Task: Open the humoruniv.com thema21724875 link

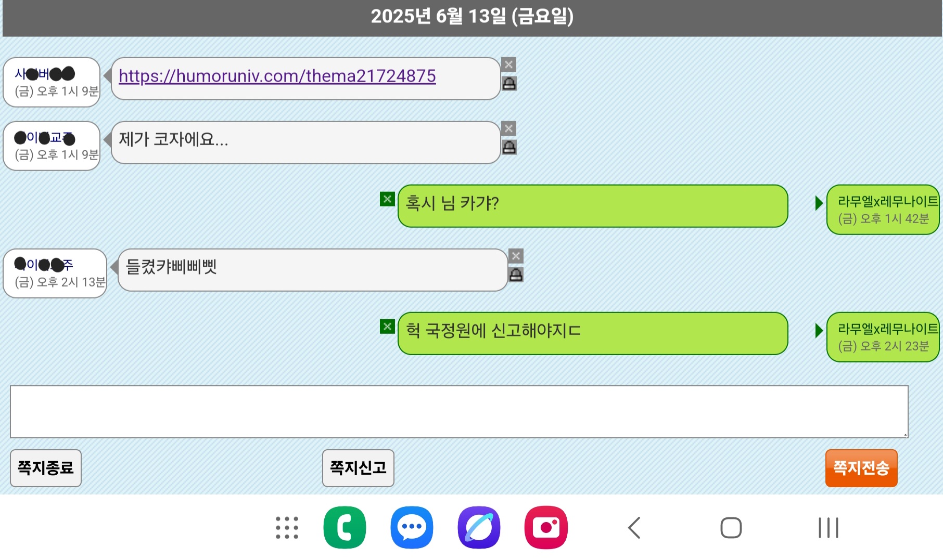Action: pyautogui.click(x=277, y=76)
